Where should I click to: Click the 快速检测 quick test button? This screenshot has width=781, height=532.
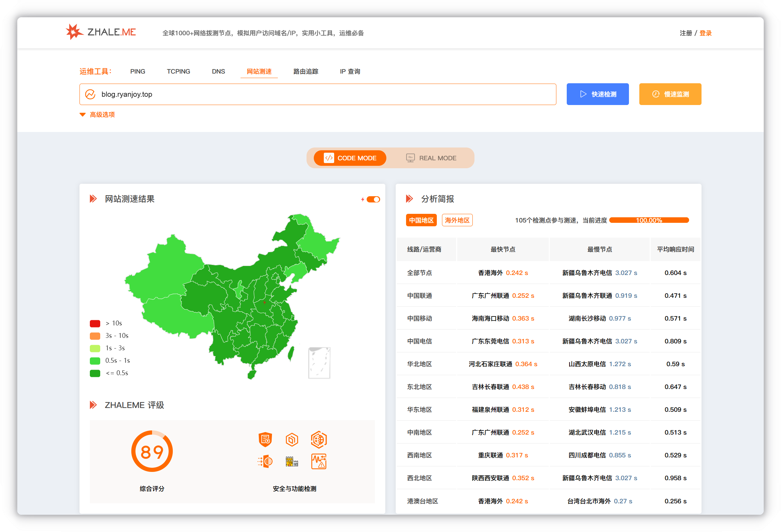(x=597, y=94)
